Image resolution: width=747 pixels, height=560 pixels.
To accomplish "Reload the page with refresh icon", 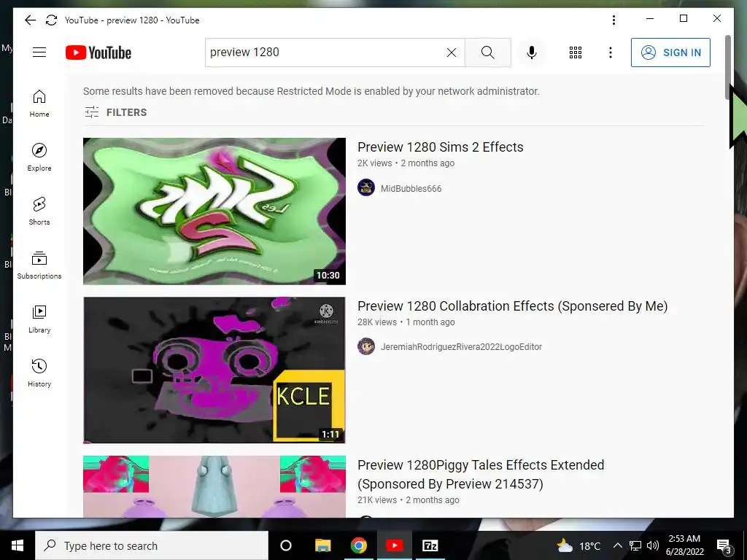I will coord(51,20).
